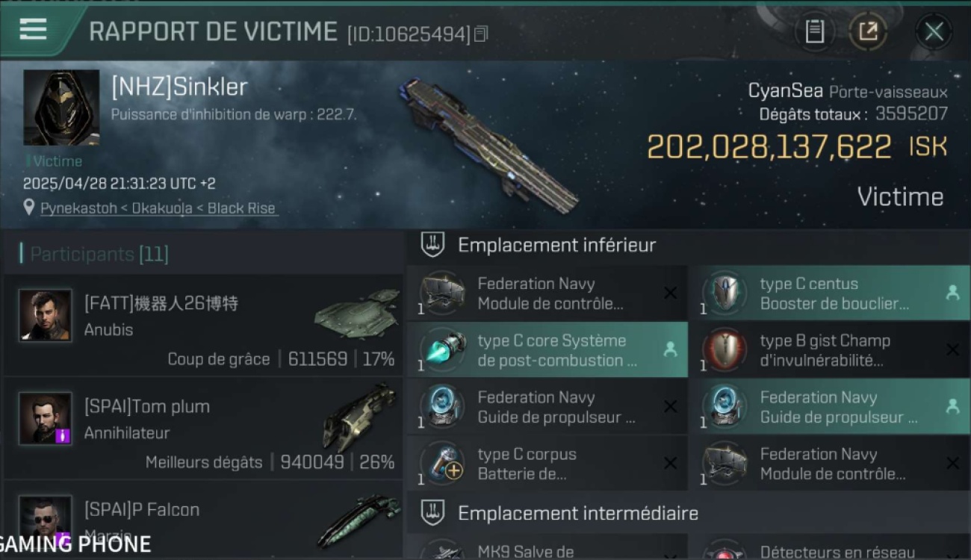
Task: View Tom plum Annihilateur entry
Action: 202,428
